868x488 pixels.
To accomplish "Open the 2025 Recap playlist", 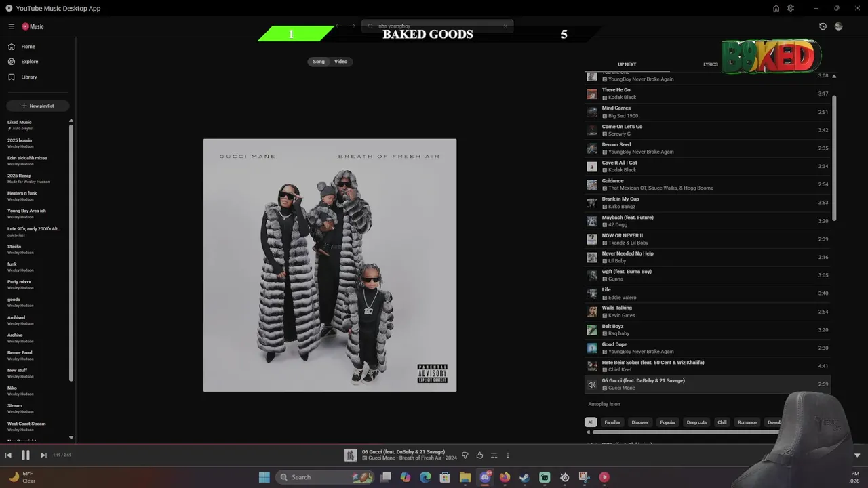I will click(x=34, y=178).
